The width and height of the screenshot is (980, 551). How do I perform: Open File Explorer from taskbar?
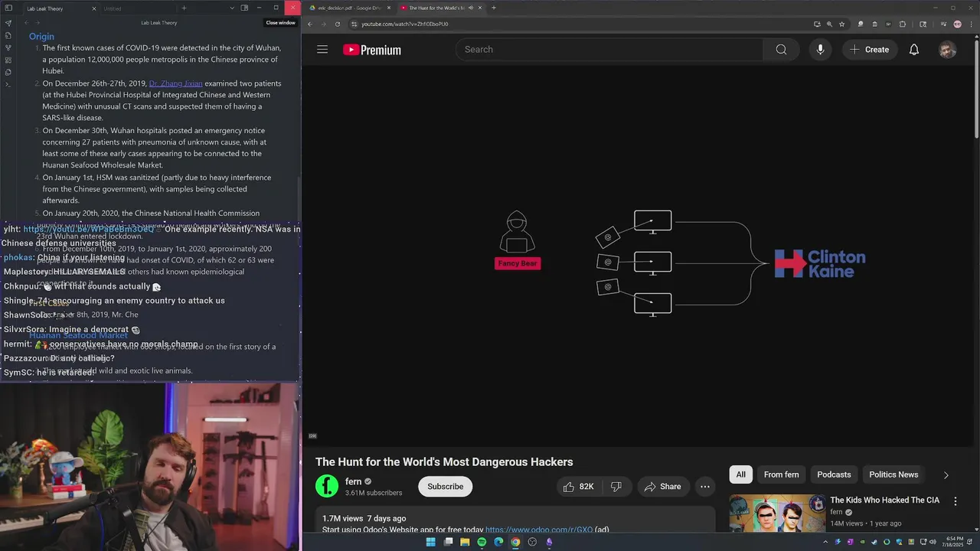465,542
